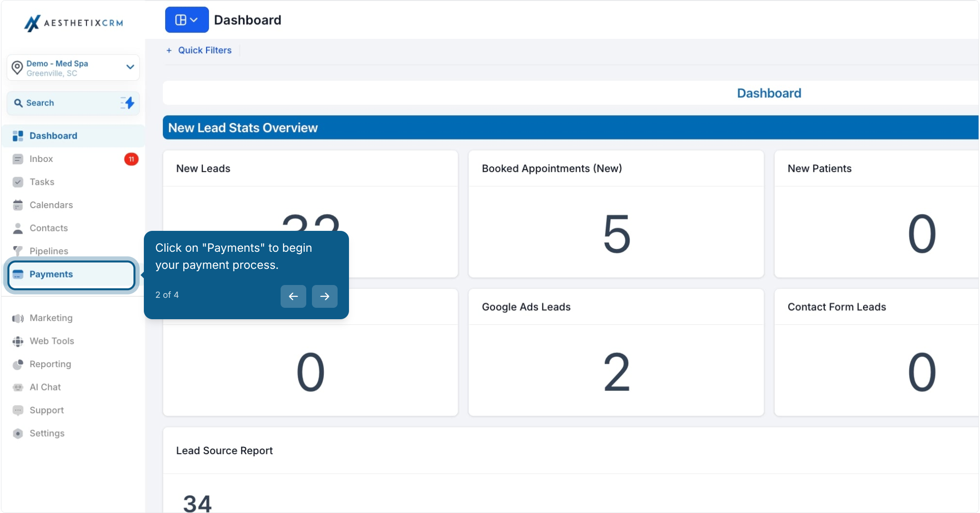Click the AI Chat robot icon
Image resolution: width=980 pixels, height=513 pixels.
click(18, 387)
